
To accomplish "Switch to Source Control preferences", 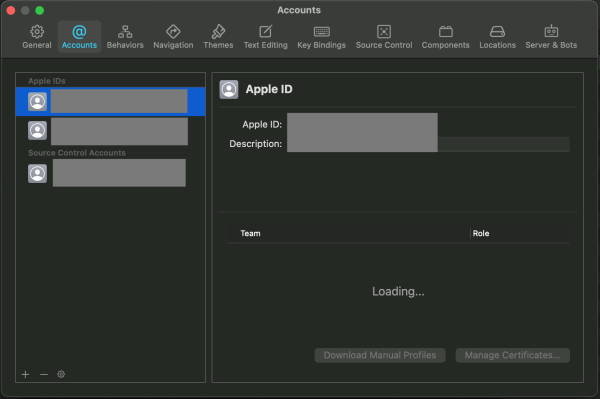I will [384, 37].
